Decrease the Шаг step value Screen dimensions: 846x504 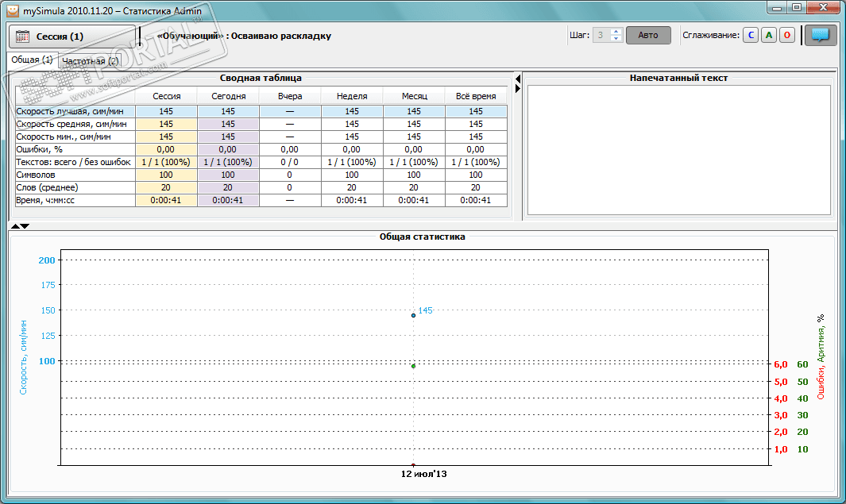click(616, 39)
